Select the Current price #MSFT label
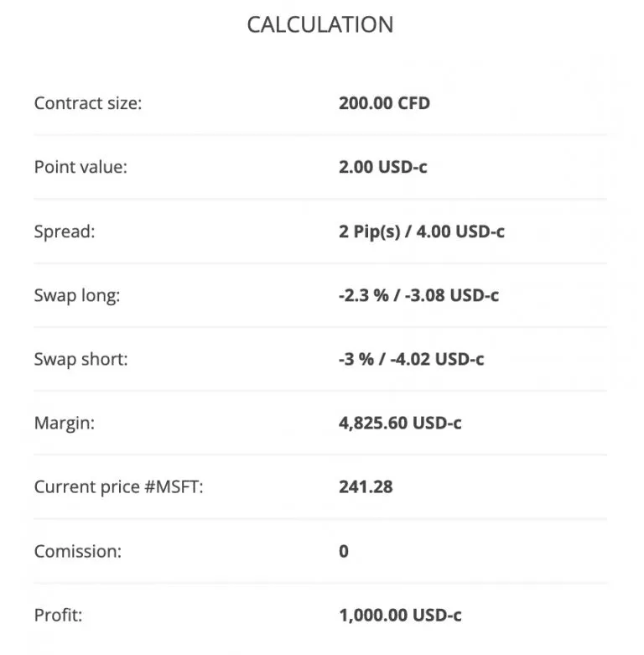644x655 pixels. click(118, 486)
